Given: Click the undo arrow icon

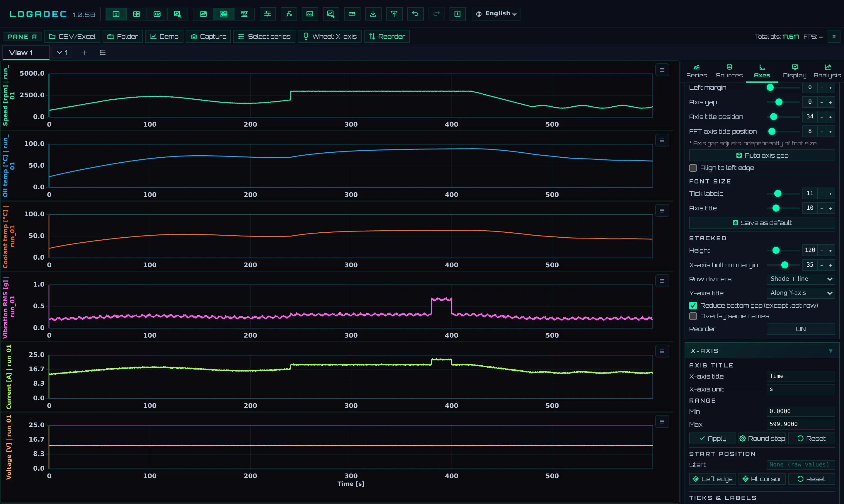Looking at the screenshot, I should (x=415, y=14).
